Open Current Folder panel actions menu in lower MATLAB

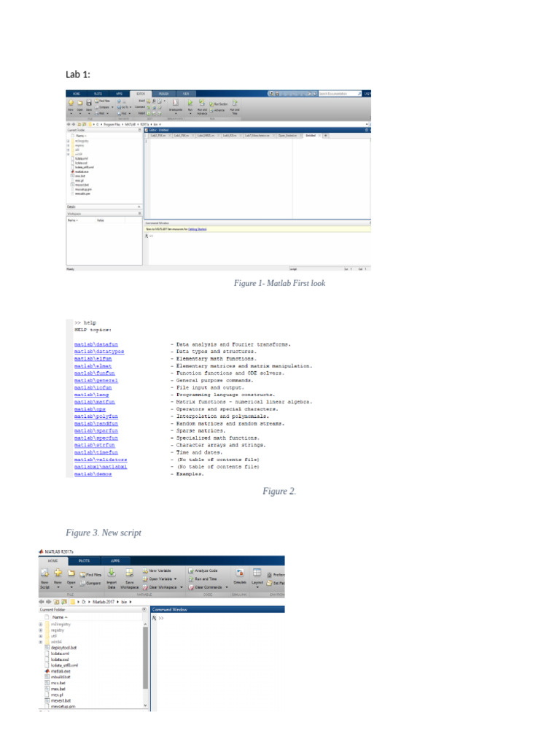point(144,609)
